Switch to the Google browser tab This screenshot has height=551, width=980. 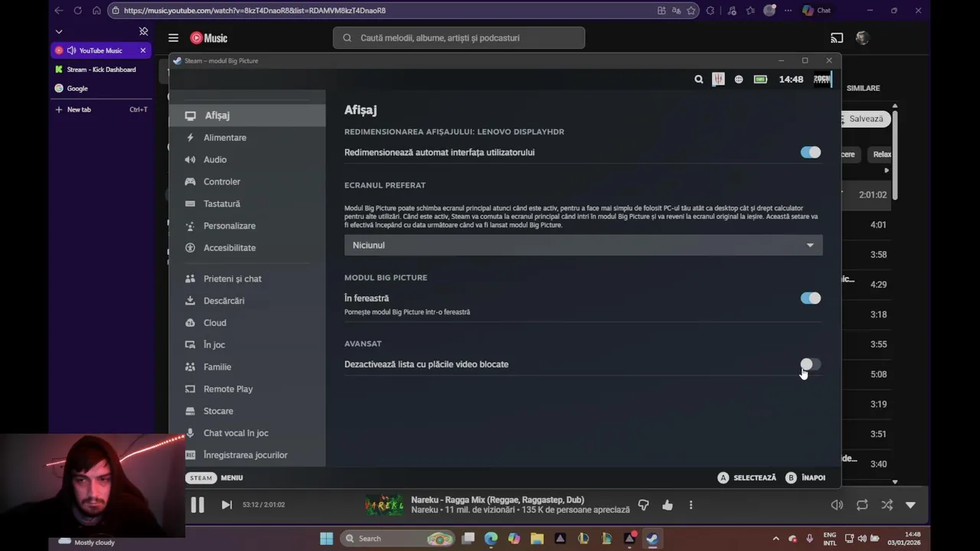(x=101, y=89)
